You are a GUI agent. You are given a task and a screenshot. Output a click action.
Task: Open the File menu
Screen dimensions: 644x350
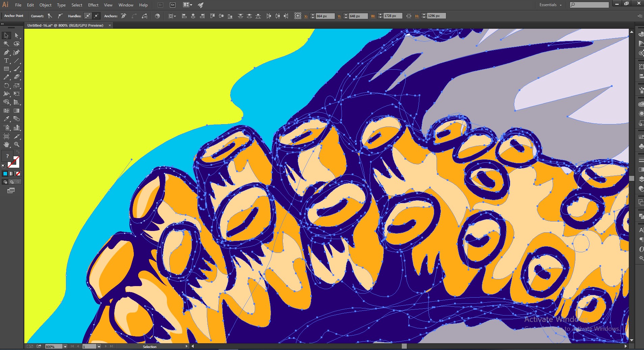(18, 5)
